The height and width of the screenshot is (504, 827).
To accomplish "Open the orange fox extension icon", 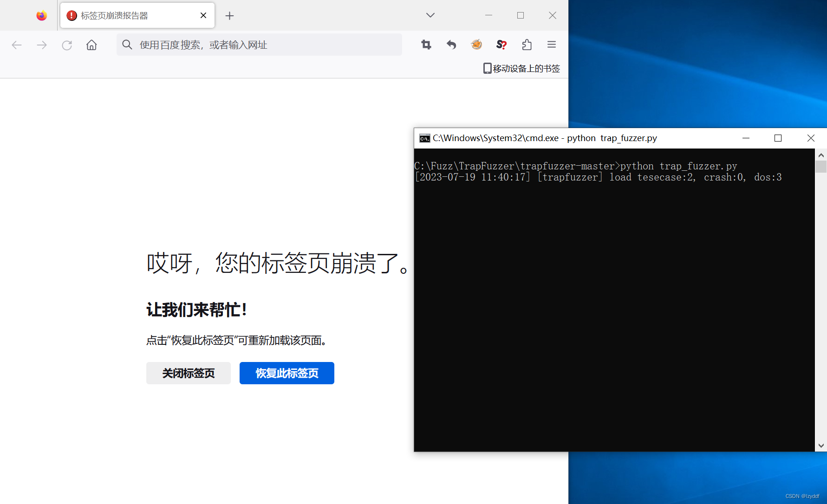I will pos(476,45).
